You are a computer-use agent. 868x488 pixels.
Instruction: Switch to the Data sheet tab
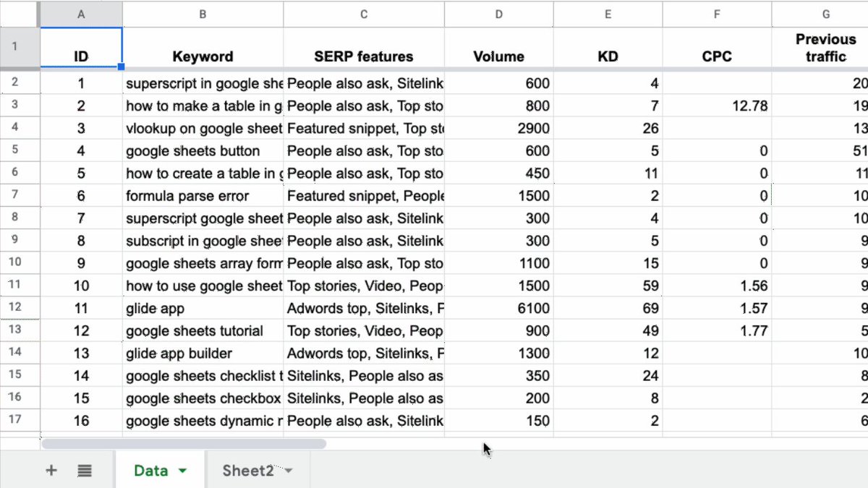click(150, 471)
